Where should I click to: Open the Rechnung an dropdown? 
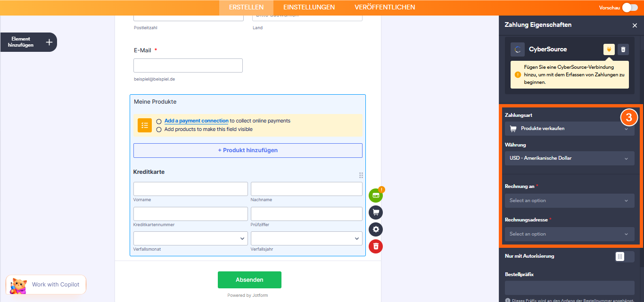(x=569, y=200)
